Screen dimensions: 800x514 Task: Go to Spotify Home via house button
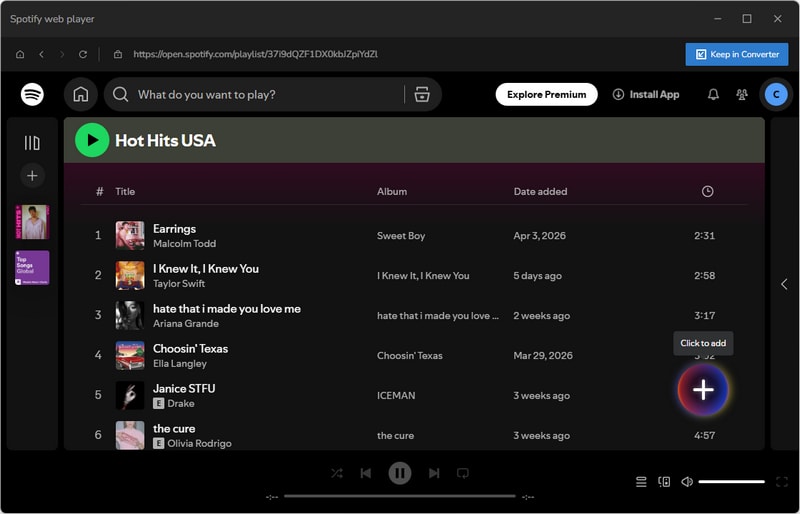click(81, 94)
